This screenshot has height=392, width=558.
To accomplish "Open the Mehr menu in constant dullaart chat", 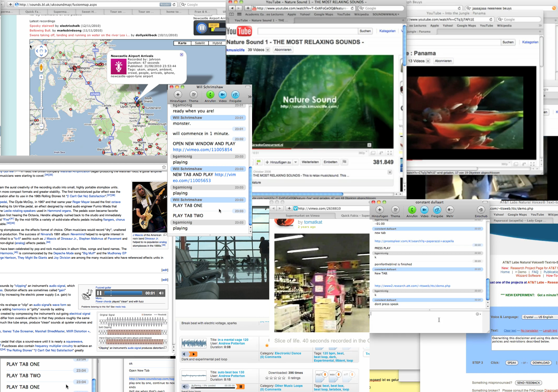I will tap(450, 212).
